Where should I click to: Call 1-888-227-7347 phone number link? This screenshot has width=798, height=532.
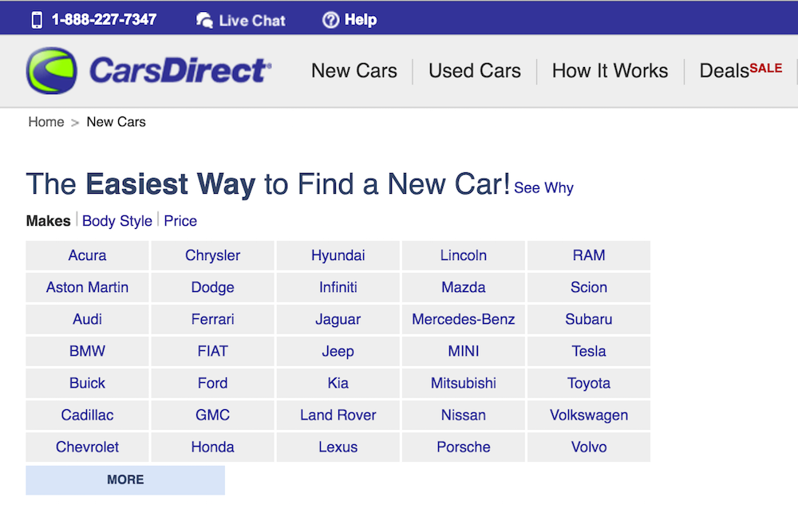[x=104, y=19]
